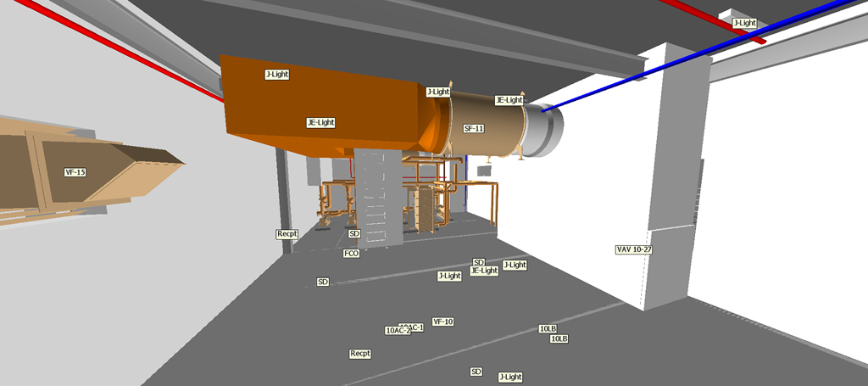
Task: Click the SD label left of FCO
Action: click(x=322, y=282)
